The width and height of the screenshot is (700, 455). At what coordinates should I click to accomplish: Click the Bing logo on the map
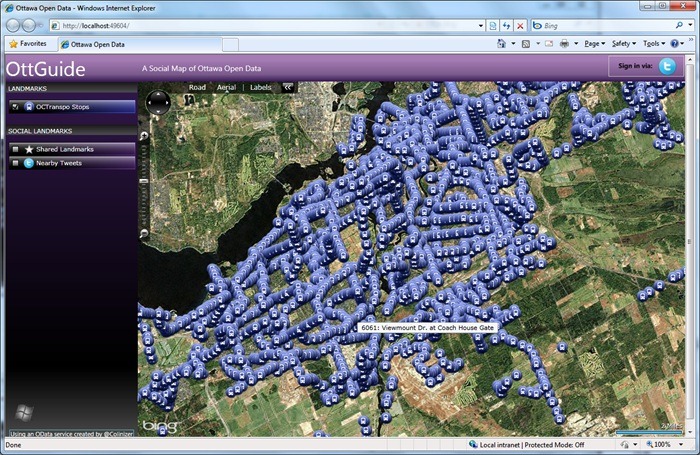point(160,426)
